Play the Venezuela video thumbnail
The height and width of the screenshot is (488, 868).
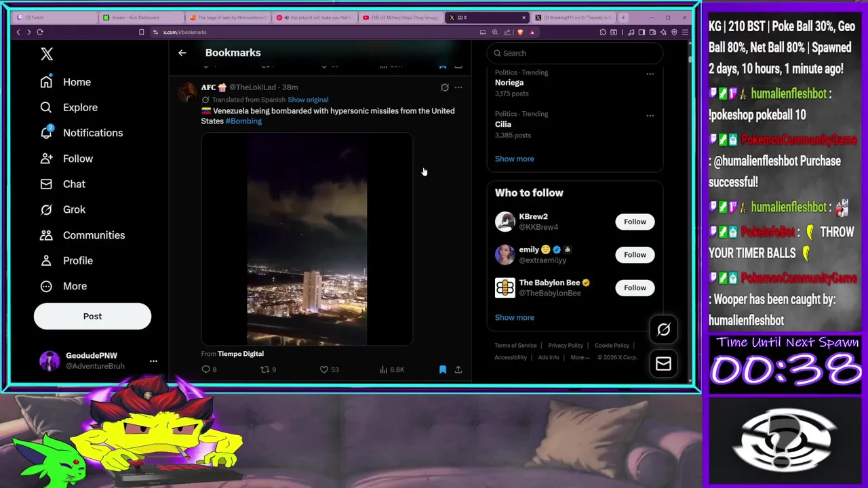[307, 239]
